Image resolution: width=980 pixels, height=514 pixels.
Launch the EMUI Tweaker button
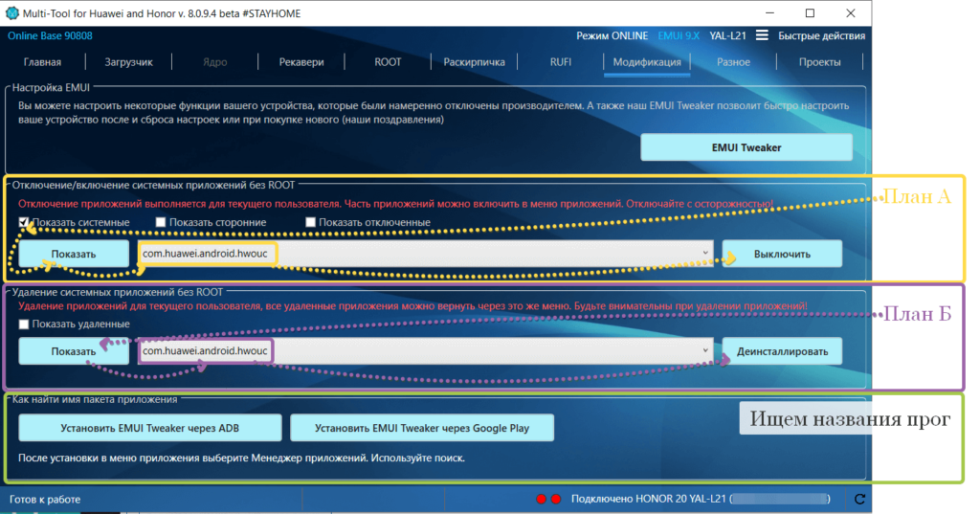746,147
